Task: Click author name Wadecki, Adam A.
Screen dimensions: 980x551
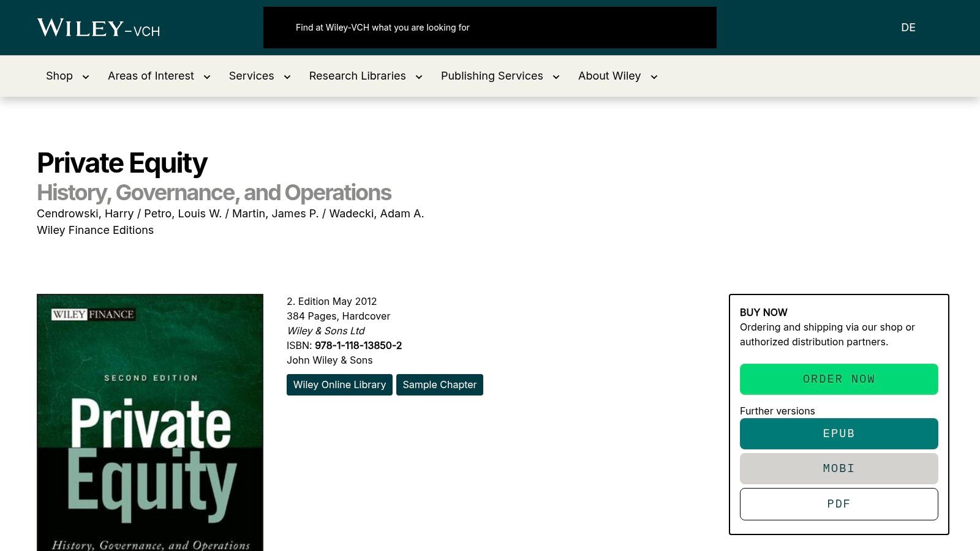Action: point(377,214)
